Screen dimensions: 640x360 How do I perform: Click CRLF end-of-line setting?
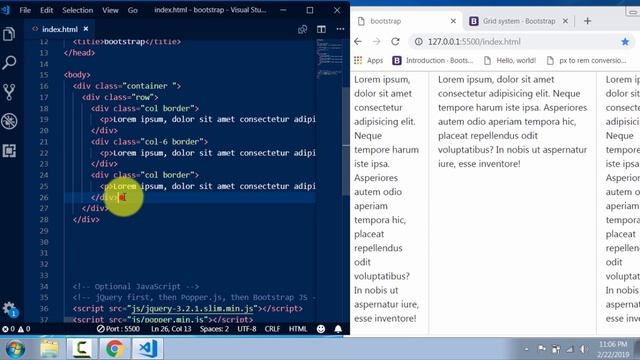click(272, 329)
